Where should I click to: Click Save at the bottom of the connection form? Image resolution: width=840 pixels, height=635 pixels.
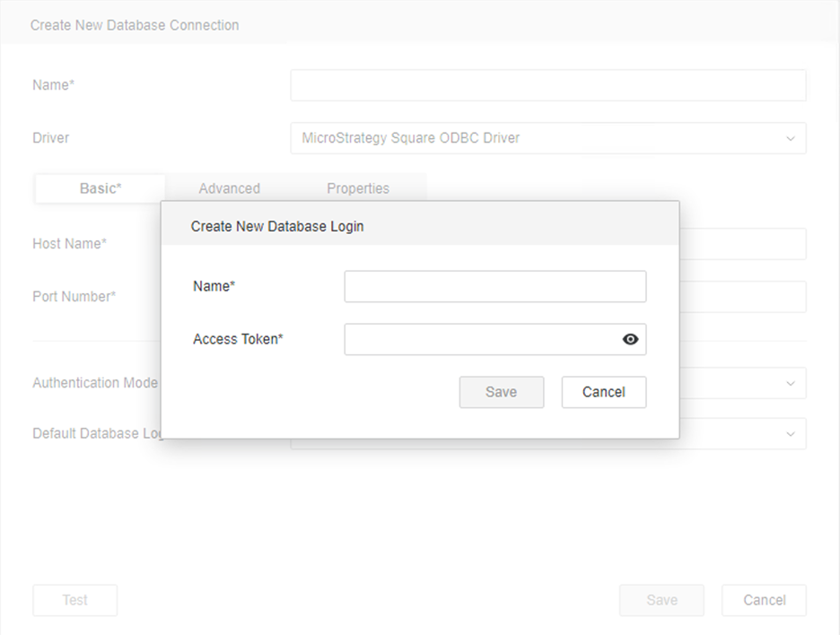point(661,600)
